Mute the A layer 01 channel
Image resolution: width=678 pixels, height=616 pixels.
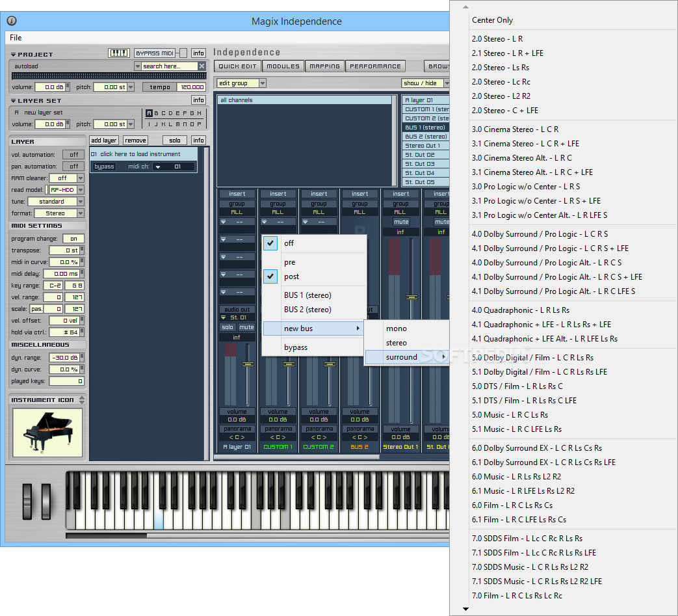(246, 327)
